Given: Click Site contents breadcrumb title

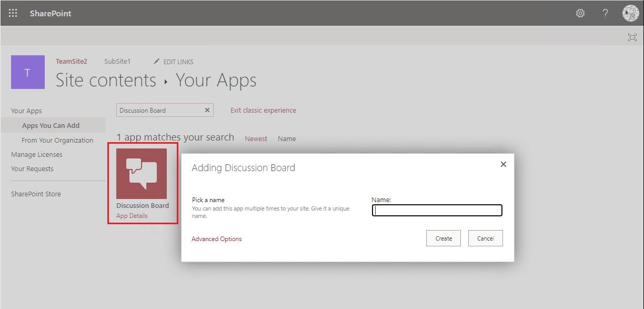Looking at the screenshot, I should click(x=106, y=80).
